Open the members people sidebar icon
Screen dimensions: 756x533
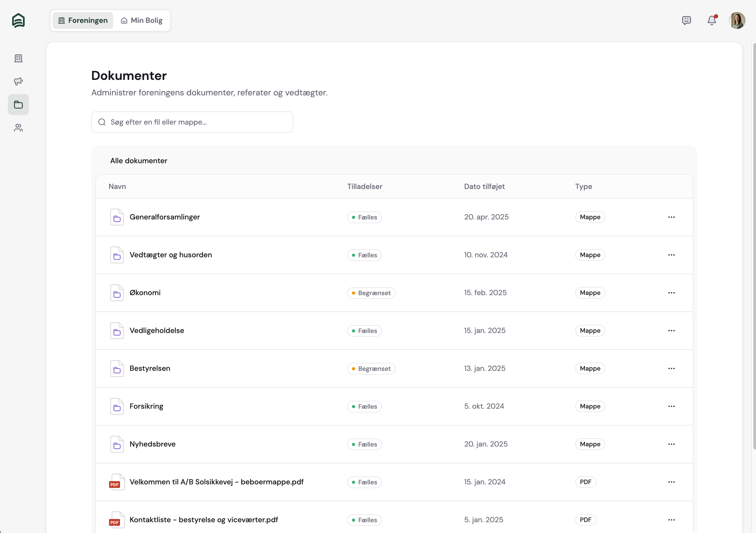18,128
